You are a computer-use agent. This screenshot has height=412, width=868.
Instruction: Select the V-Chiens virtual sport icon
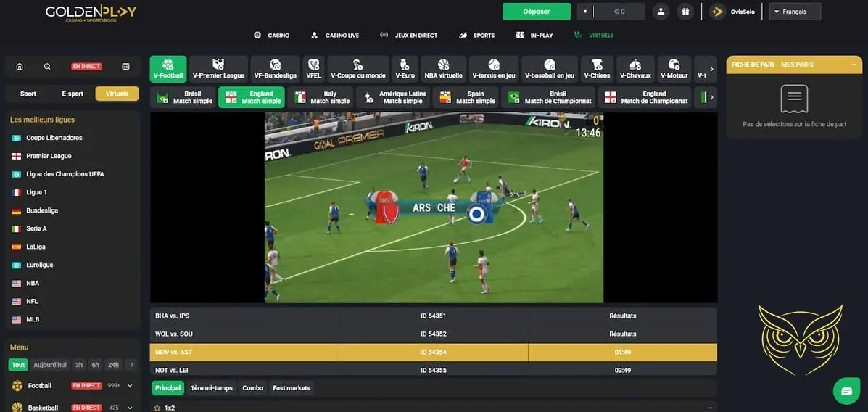(x=597, y=68)
